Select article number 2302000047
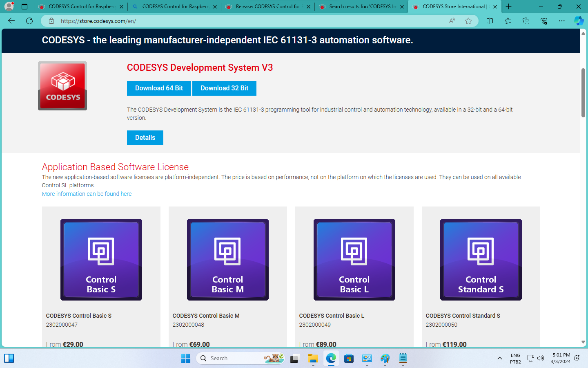588x368 pixels. (62, 325)
